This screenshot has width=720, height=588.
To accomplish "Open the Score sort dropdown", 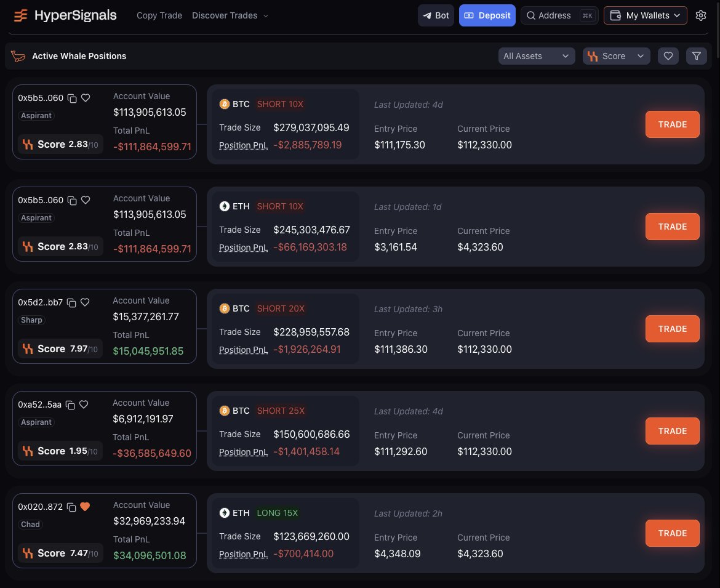I will pyautogui.click(x=616, y=56).
